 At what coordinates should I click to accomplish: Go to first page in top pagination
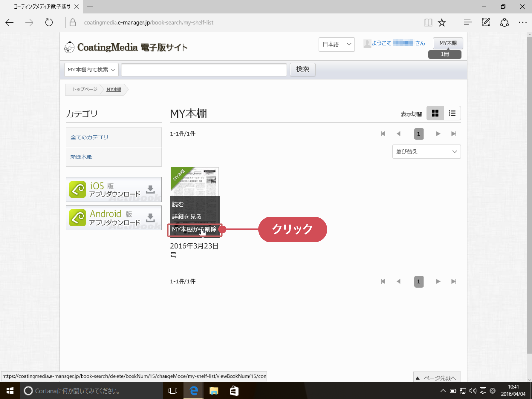click(x=383, y=134)
